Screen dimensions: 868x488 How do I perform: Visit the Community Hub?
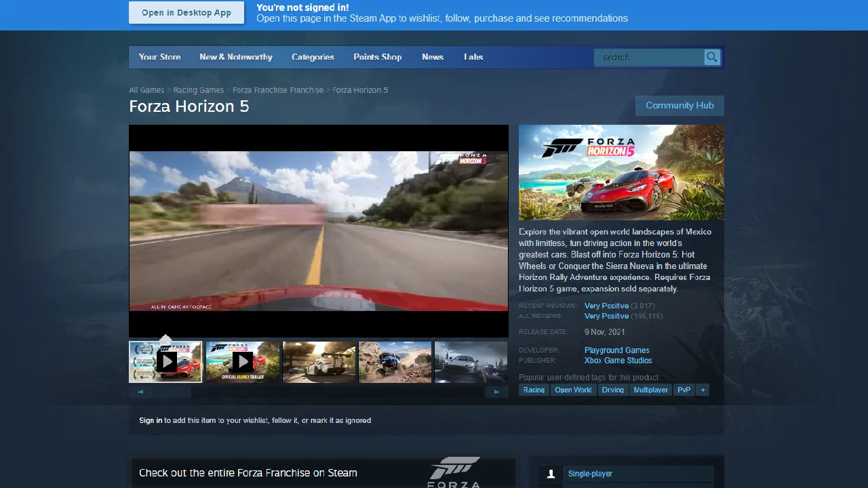click(679, 105)
